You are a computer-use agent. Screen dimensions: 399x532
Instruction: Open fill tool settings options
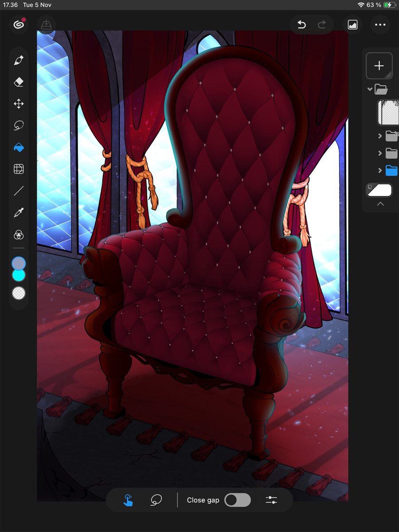coord(271,500)
